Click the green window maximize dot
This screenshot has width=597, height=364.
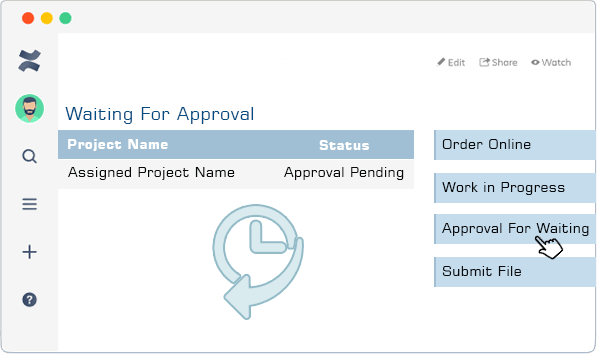[x=65, y=18]
